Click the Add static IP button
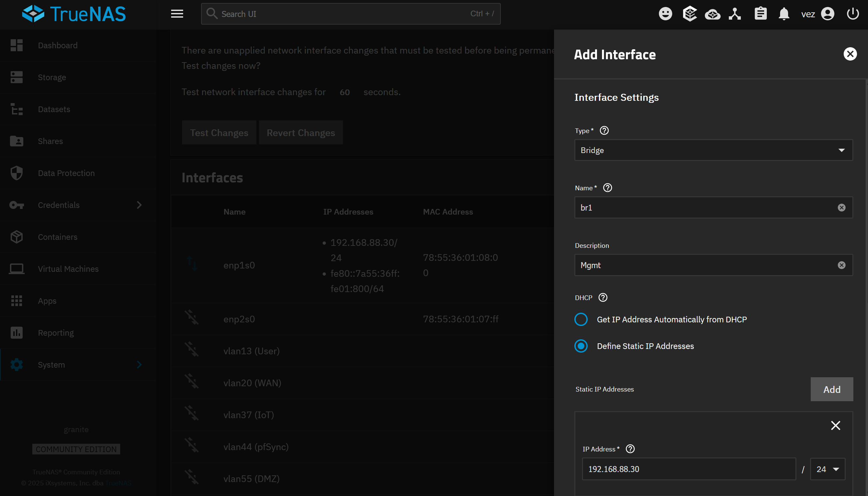Image resolution: width=868 pixels, height=496 pixels. (x=831, y=389)
